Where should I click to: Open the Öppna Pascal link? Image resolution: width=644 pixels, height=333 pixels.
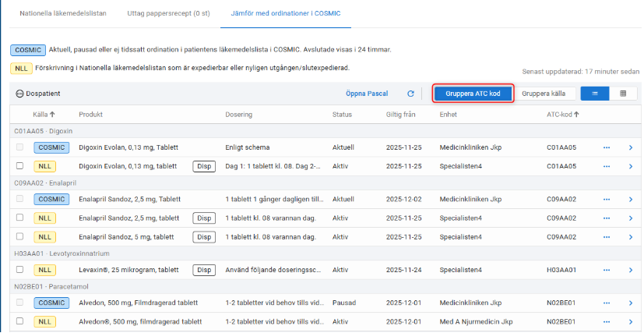click(x=367, y=94)
